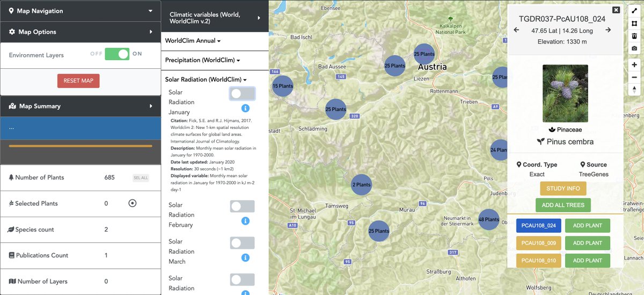Open the Pinus cembra plant thumbnail
644x295 pixels.
(x=565, y=93)
